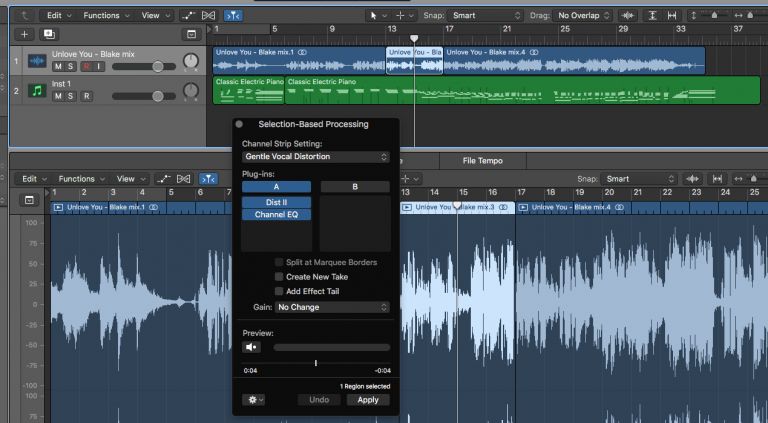The width and height of the screenshot is (768, 423).
Task: Toggle automation view in Tracks area toolbar
Action: (189, 16)
